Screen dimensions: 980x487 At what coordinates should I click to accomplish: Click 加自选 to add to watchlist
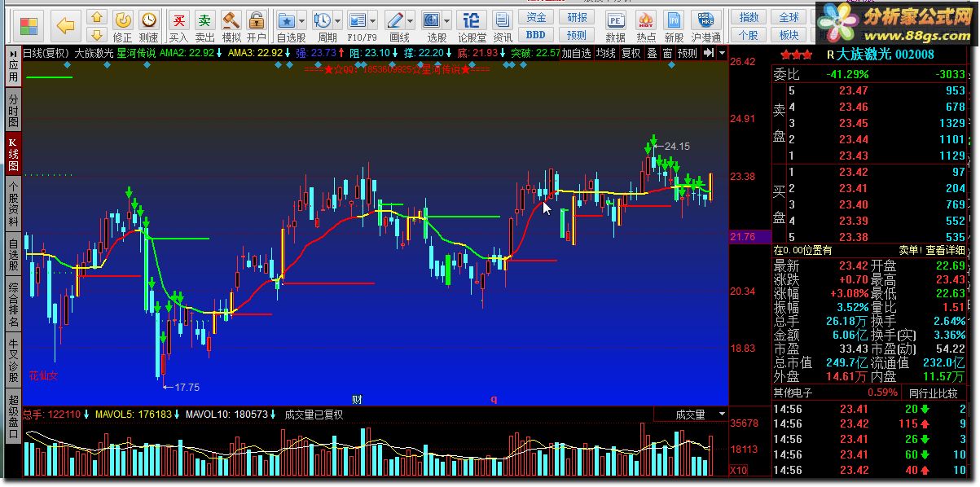click(x=576, y=53)
